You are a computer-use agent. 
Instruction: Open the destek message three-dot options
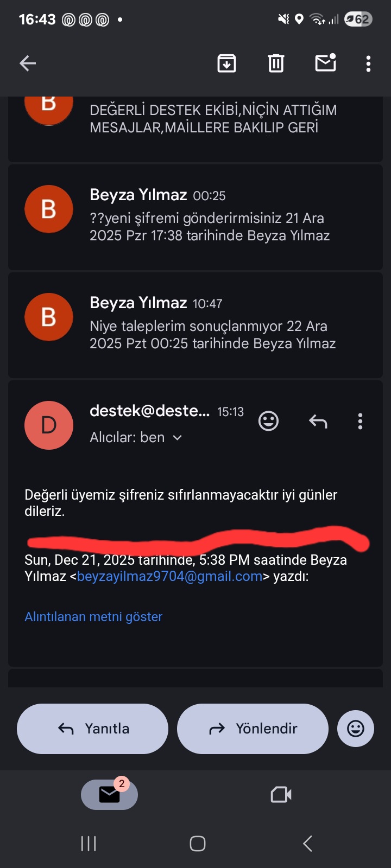click(360, 421)
